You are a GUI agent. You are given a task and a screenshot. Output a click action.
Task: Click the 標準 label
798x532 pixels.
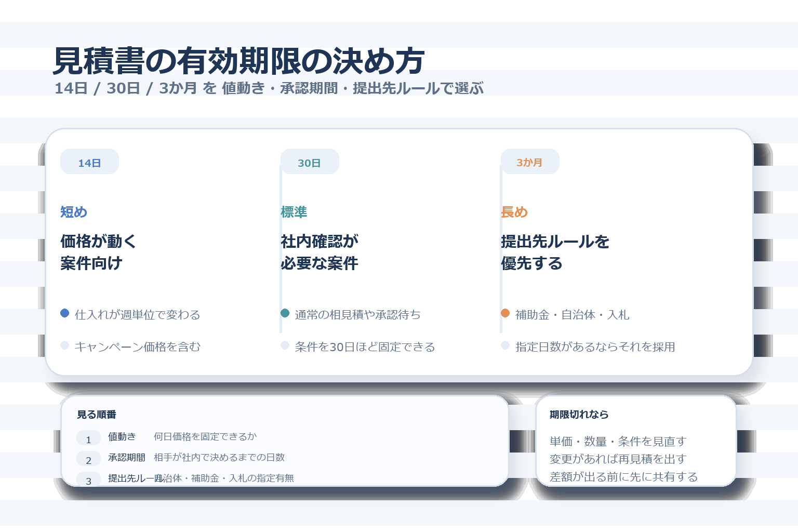point(294,212)
